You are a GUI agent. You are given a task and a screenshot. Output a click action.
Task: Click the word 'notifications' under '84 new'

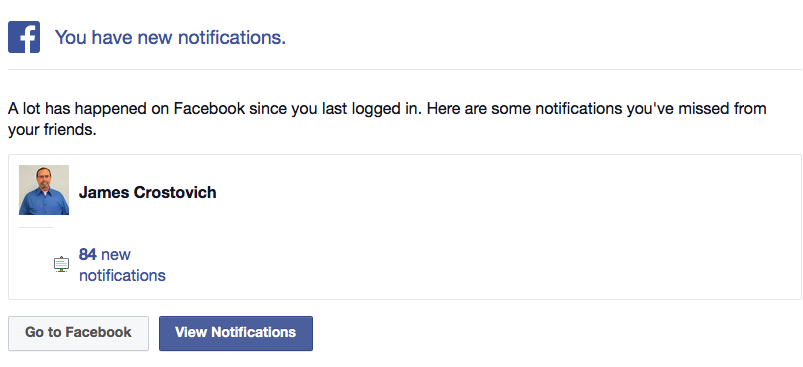(122, 275)
